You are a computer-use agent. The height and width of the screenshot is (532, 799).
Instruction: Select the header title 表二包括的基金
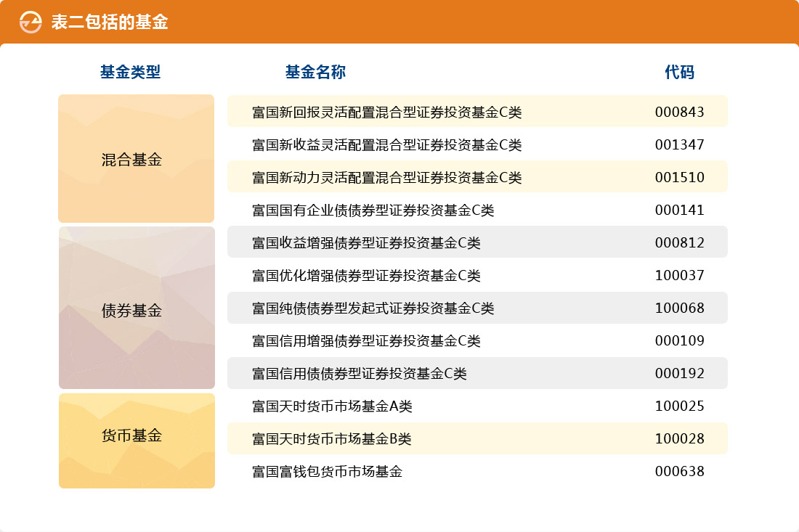(110, 22)
